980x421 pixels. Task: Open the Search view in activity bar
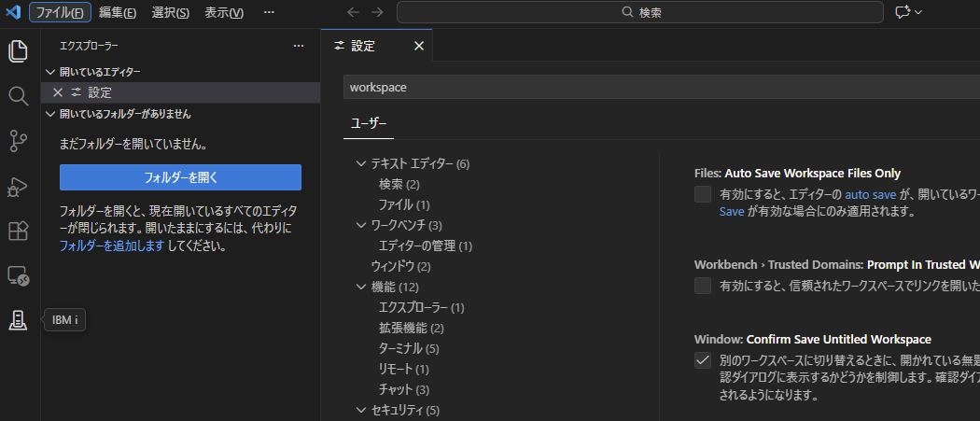(18, 96)
